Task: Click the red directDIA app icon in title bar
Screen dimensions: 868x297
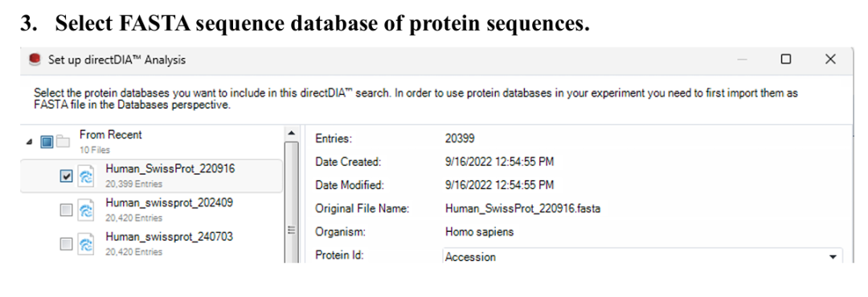Action: tap(36, 60)
